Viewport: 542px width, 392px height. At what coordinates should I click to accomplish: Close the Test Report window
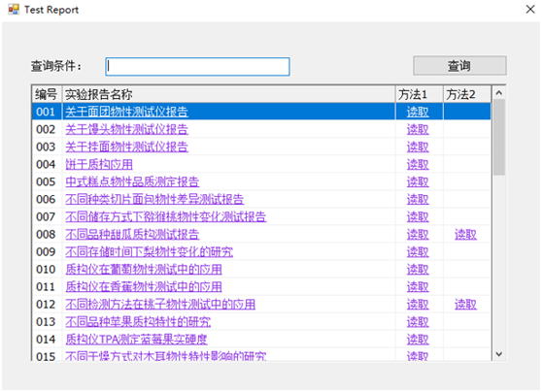point(530,10)
